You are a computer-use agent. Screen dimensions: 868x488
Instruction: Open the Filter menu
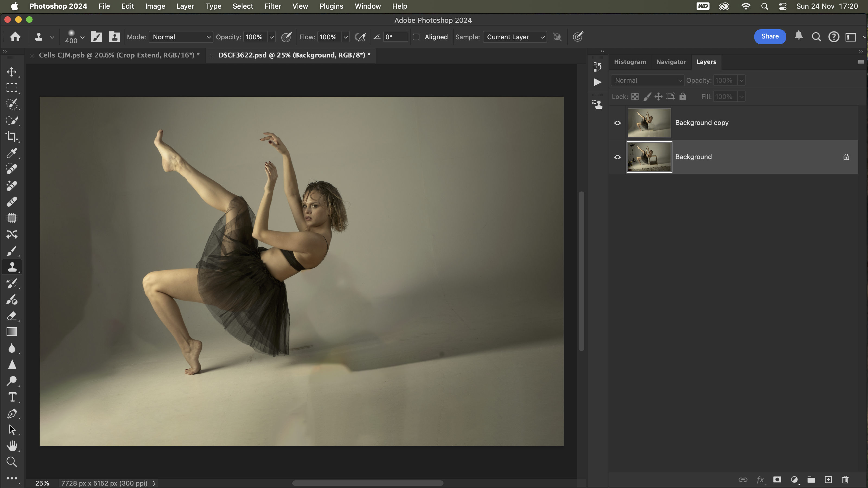coord(273,6)
